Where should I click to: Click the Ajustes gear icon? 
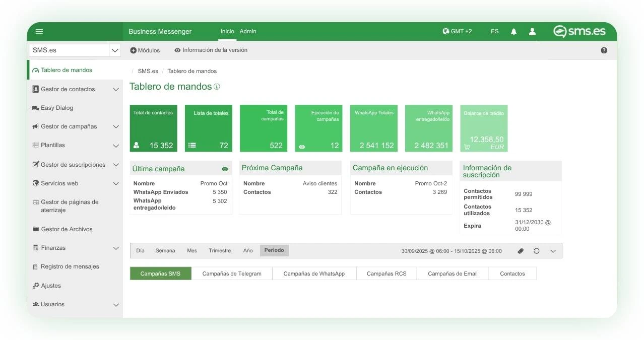(x=36, y=286)
